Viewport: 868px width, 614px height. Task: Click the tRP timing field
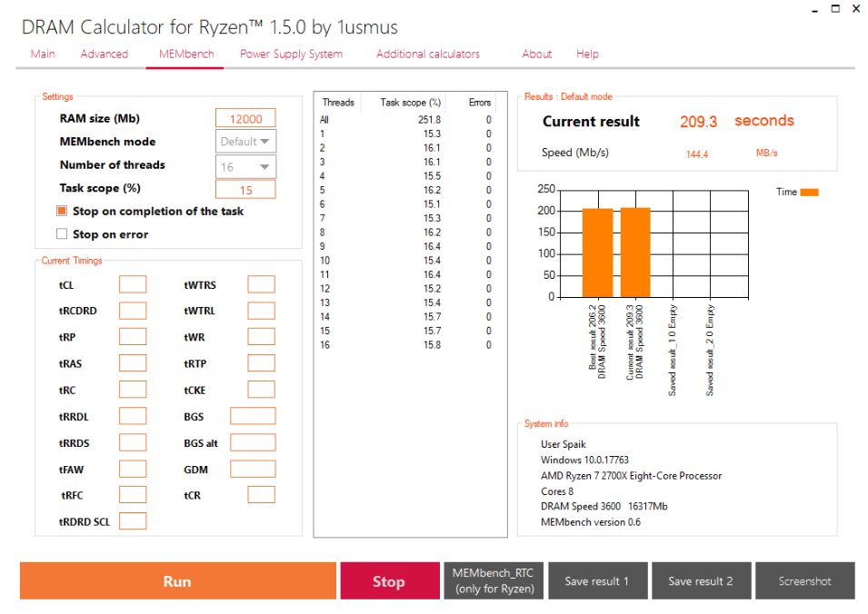(133, 337)
